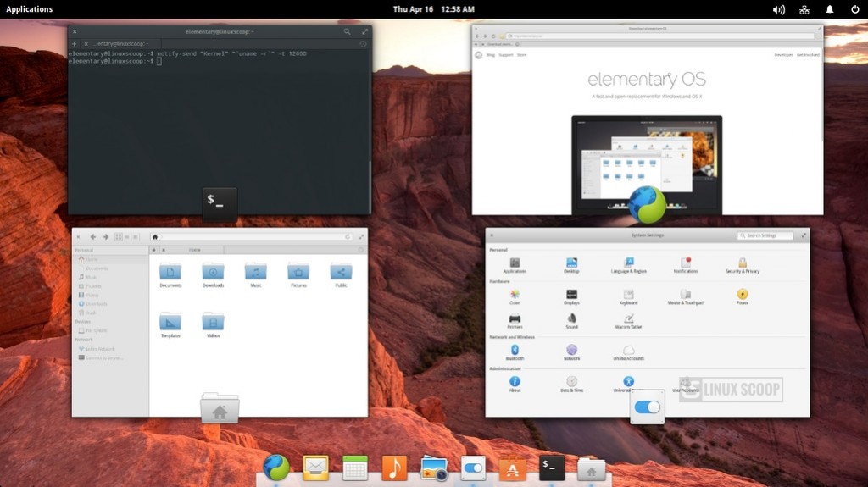Open Bluetooth settings in System Settings
The image size is (868, 487).
[x=515, y=350]
